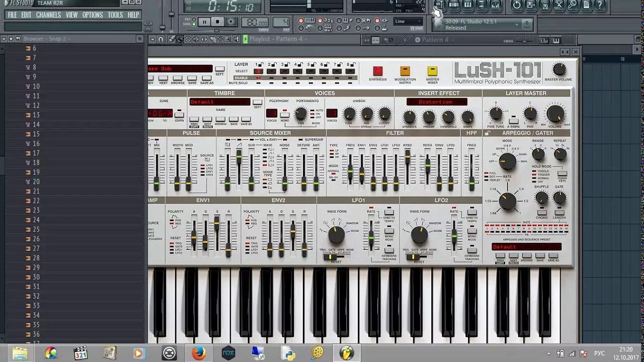Click Clear Keys button in Hold Mode
The height and width of the screenshot is (362, 644).
pos(562,174)
